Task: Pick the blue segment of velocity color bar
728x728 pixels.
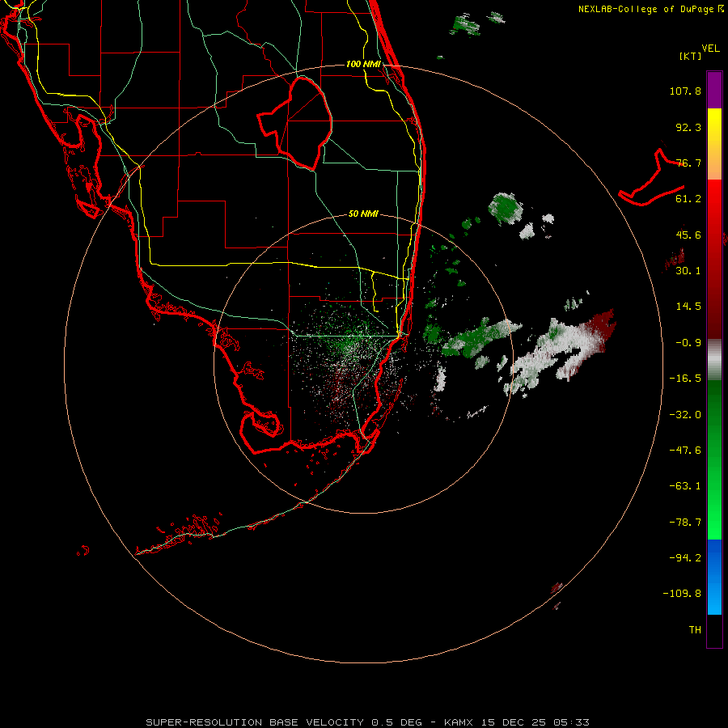Action: (x=714, y=577)
